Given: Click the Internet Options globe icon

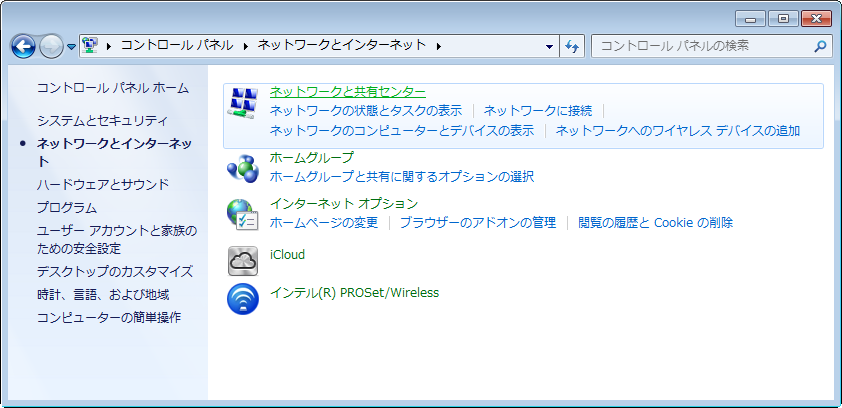Looking at the screenshot, I should [x=243, y=215].
